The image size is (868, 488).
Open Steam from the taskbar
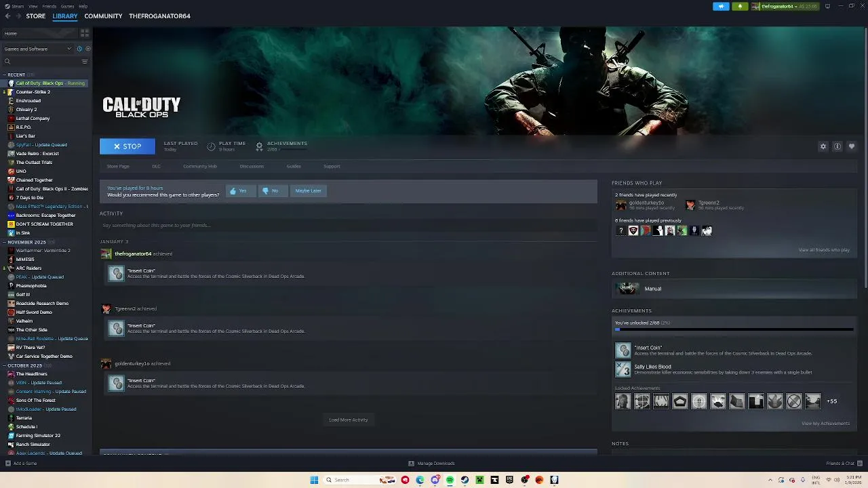[465, 480]
